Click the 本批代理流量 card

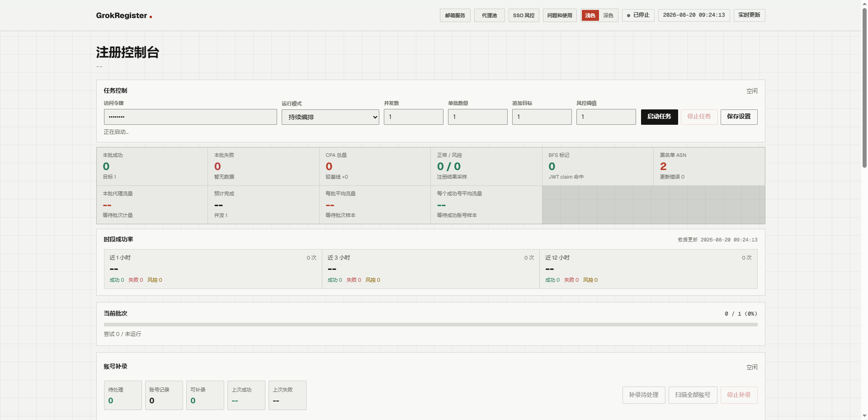pyautogui.click(x=152, y=204)
